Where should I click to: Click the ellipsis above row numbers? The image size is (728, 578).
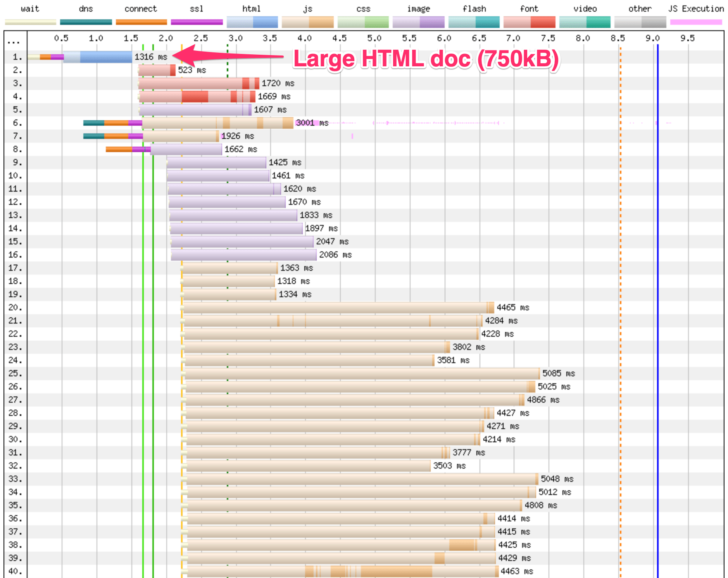pyautogui.click(x=14, y=42)
